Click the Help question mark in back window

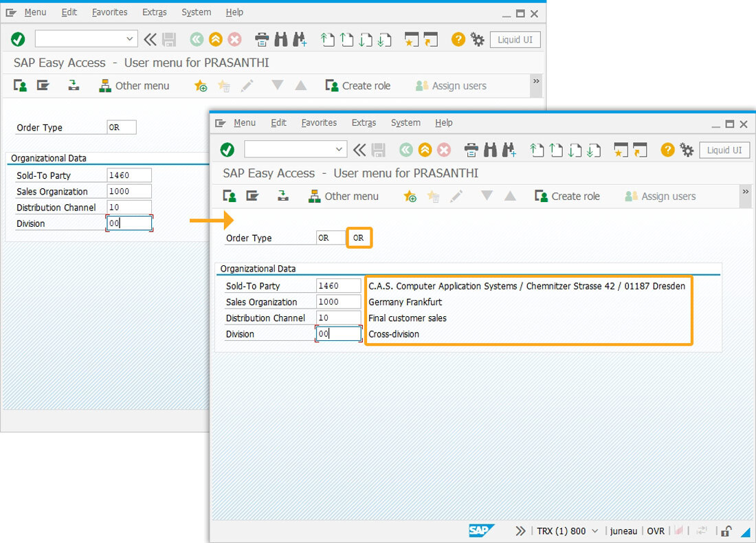click(458, 40)
